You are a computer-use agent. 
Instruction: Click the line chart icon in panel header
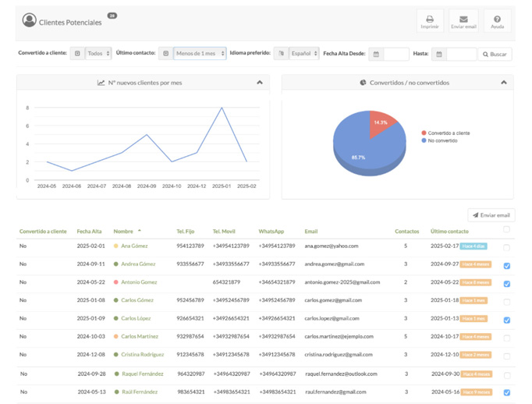(101, 83)
